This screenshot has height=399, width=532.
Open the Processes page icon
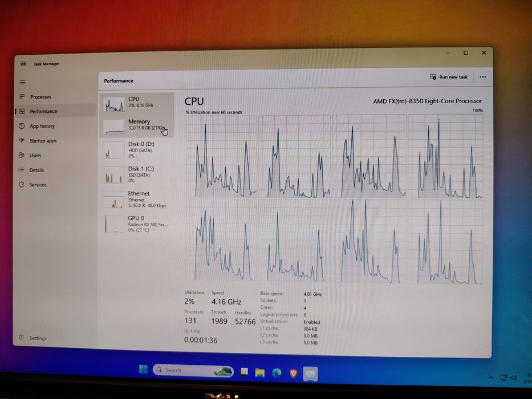tap(22, 97)
